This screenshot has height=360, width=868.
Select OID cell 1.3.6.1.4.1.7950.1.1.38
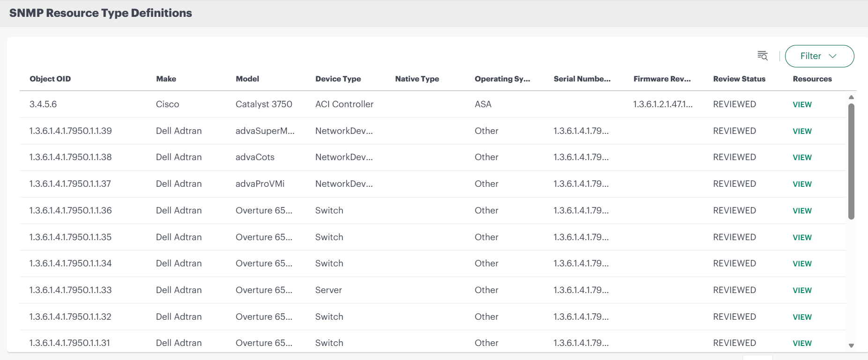[70, 157]
